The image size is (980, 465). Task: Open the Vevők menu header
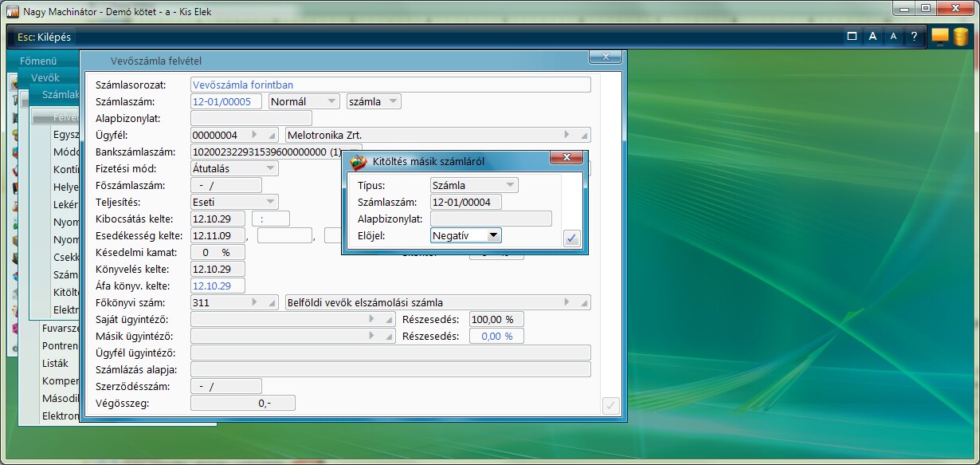[45, 77]
